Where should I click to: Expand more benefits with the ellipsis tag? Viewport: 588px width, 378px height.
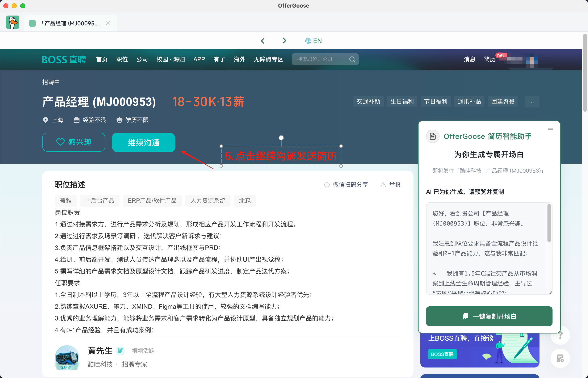(532, 102)
